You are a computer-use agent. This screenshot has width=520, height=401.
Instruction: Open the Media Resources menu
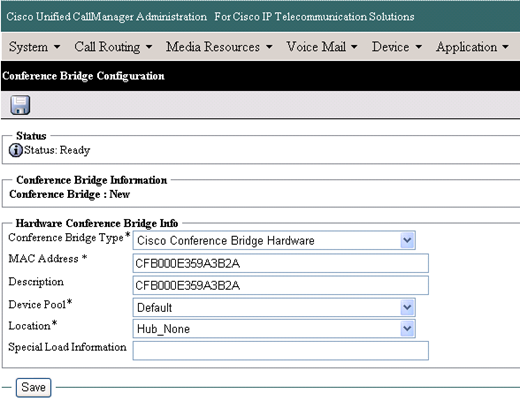click(x=219, y=47)
